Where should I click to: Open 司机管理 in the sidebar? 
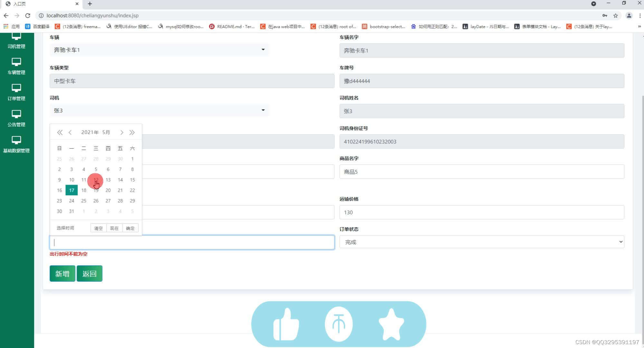(x=16, y=41)
